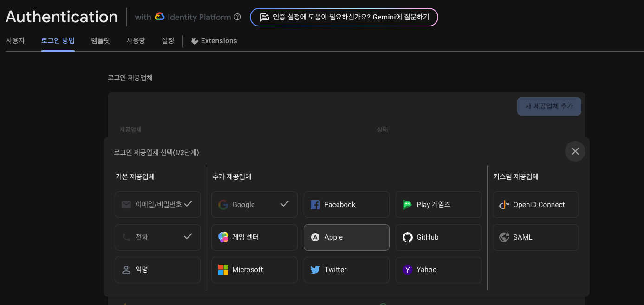Image resolution: width=644 pixels, height=305 pixels.
Task: Open the Extensions tab label
Action: pos(219,41)
